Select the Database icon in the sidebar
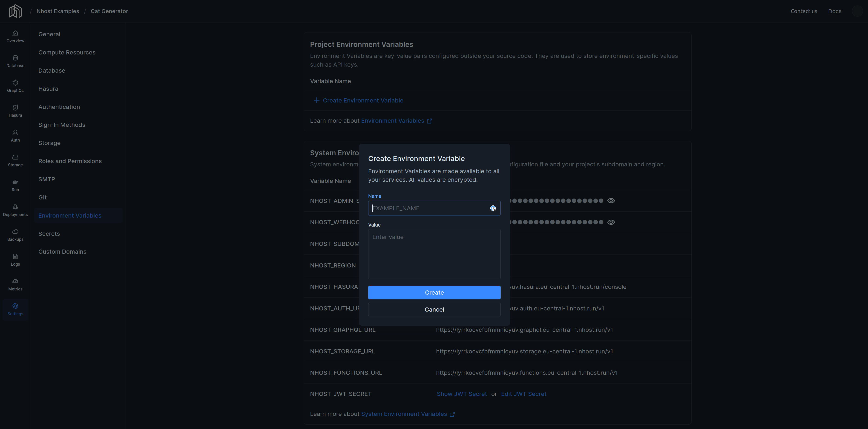Screen dimensions: 868x429 [x=15, y=61]
